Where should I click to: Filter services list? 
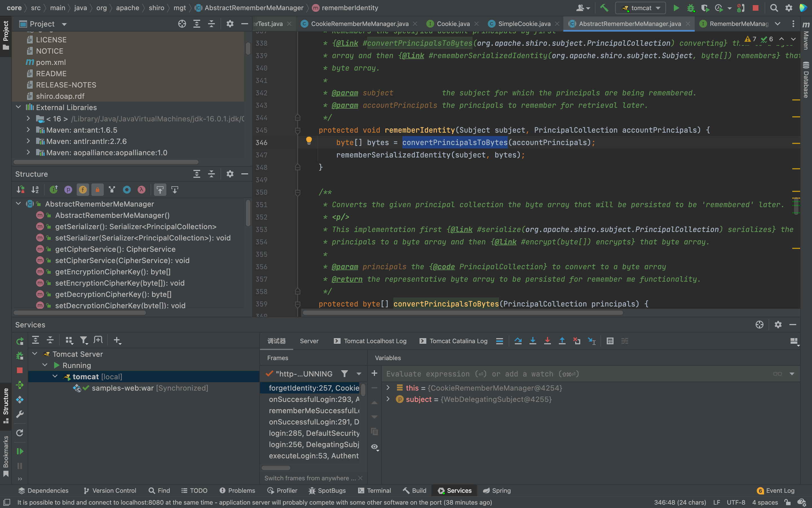tap(84, 340)
